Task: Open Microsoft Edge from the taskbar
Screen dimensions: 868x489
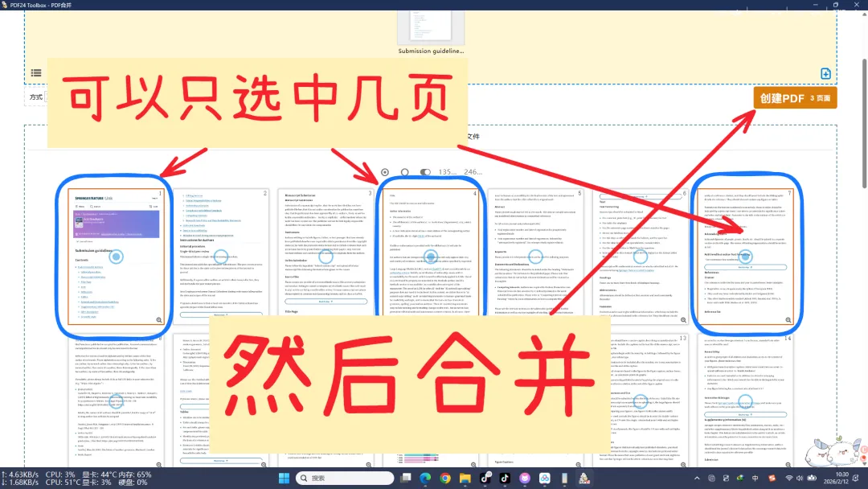Action: (x=425, y=478)
